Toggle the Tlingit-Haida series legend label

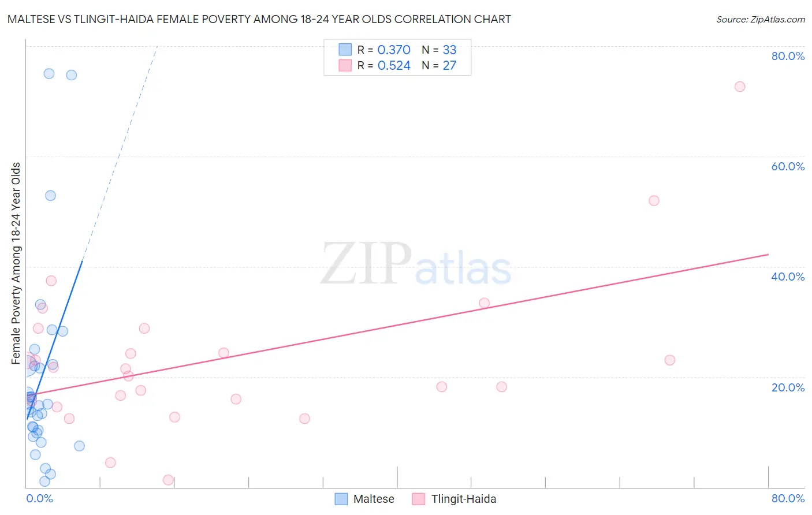point(464,499)
